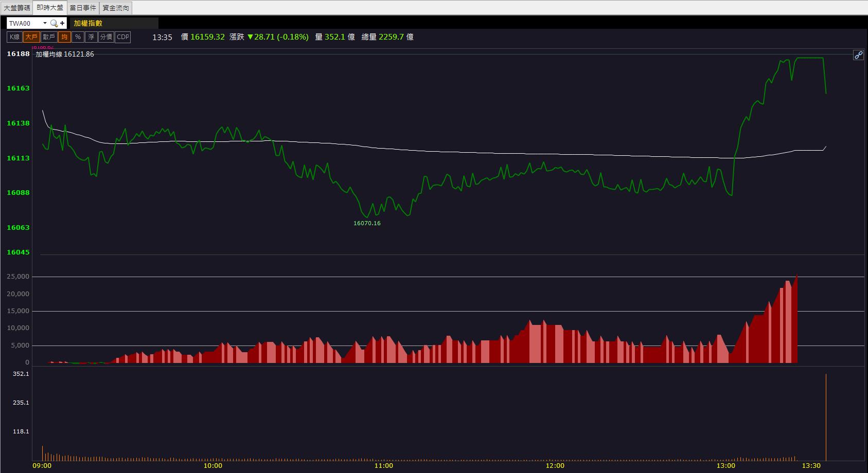The height and width of the screenshot is (473, 868).
Task: Click the change value 28.71 (-0.18%)
Action: click(278, 37)
